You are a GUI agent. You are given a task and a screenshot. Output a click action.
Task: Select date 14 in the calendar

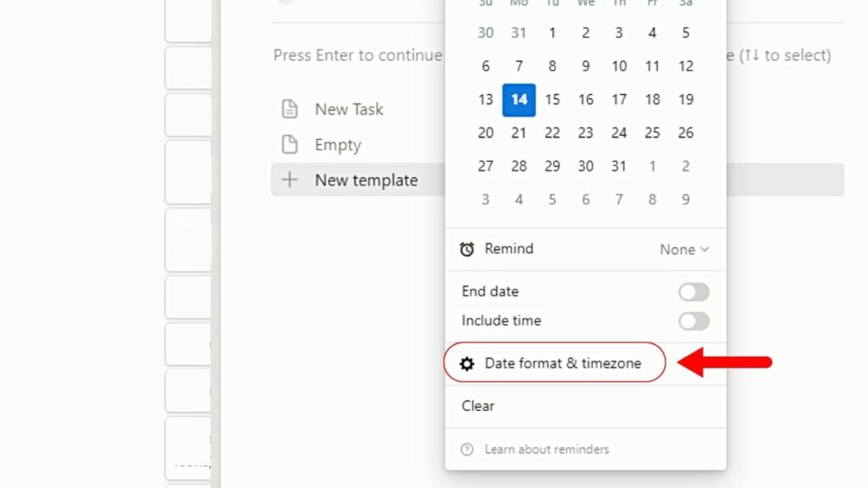click(x=519, y=99)
